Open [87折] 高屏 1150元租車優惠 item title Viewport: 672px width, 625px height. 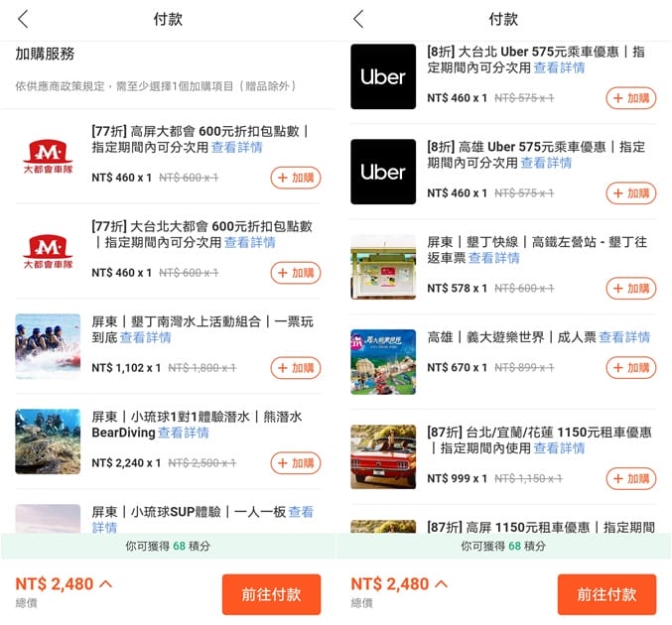point(541,527)
